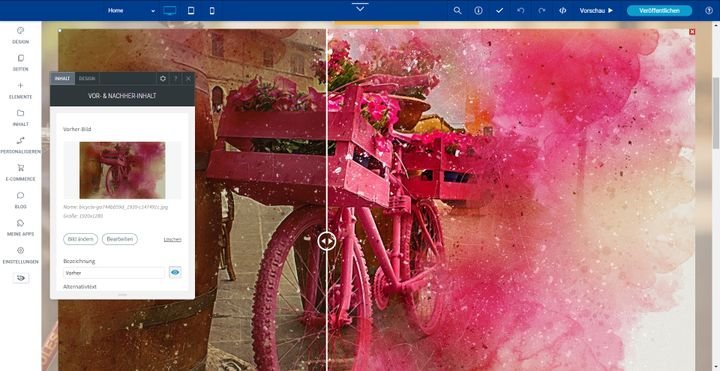Open the Blog sidebar section
This screenshot has width=720, height=371.
[x=20, y=200]
